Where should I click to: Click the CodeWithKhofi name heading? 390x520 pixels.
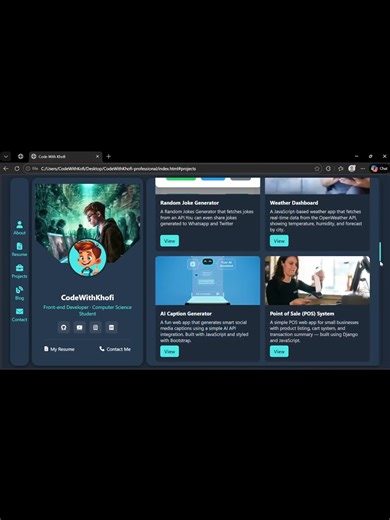pyautogui.click(x=87, y=297)
